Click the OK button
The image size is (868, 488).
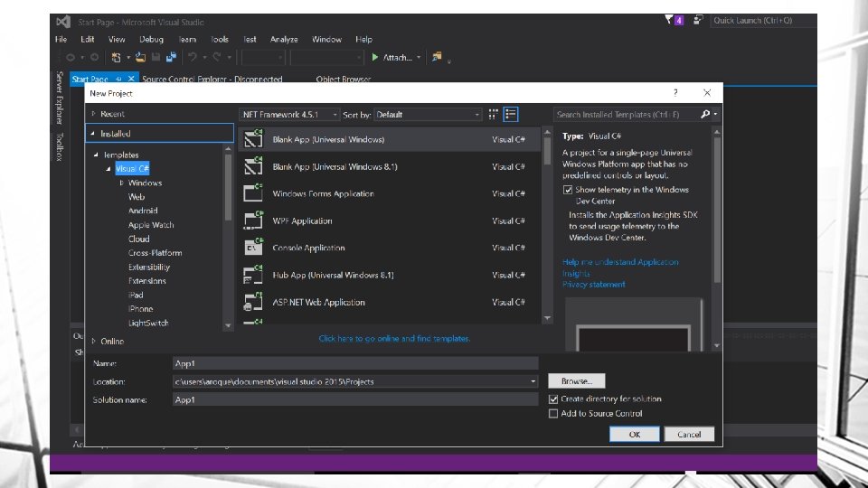point(635,435)
